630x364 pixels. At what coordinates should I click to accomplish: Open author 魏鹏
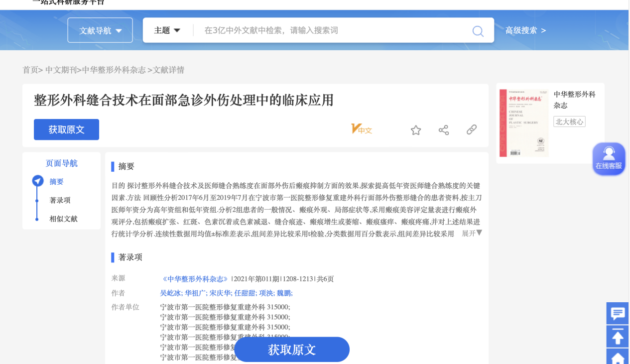(x=283, y=293)
